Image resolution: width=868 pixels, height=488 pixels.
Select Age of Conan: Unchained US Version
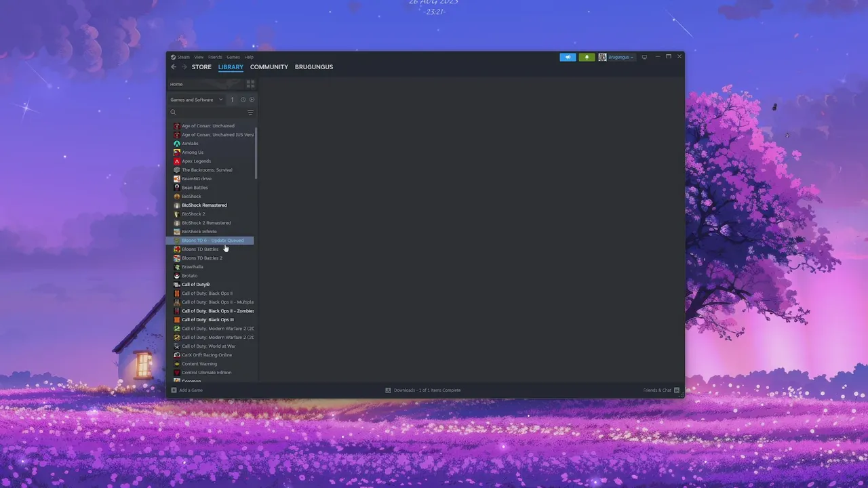(x=210, y=135)
